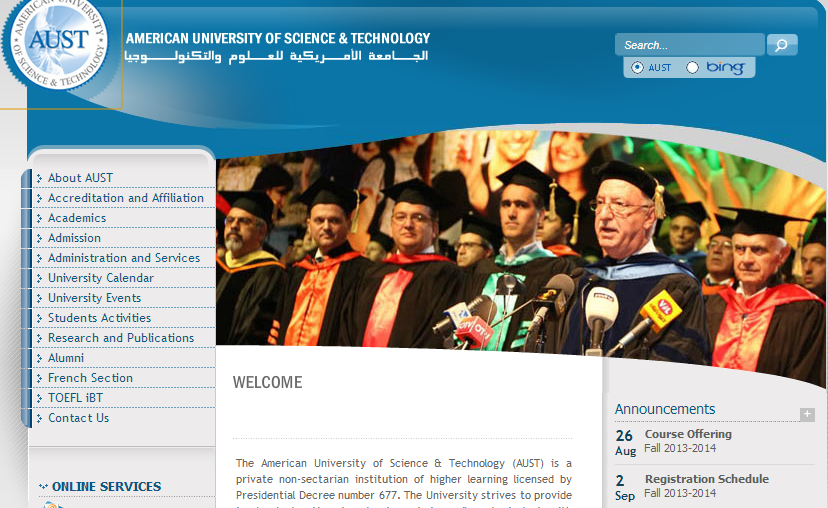
Task: Click the Bing logo label
Action: point(726,68)
